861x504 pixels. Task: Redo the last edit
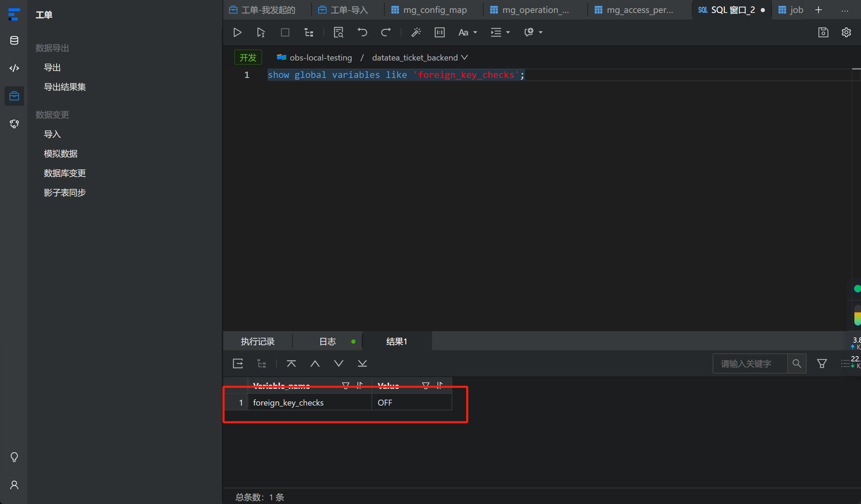pyautogui.click(x=386, y=32)
